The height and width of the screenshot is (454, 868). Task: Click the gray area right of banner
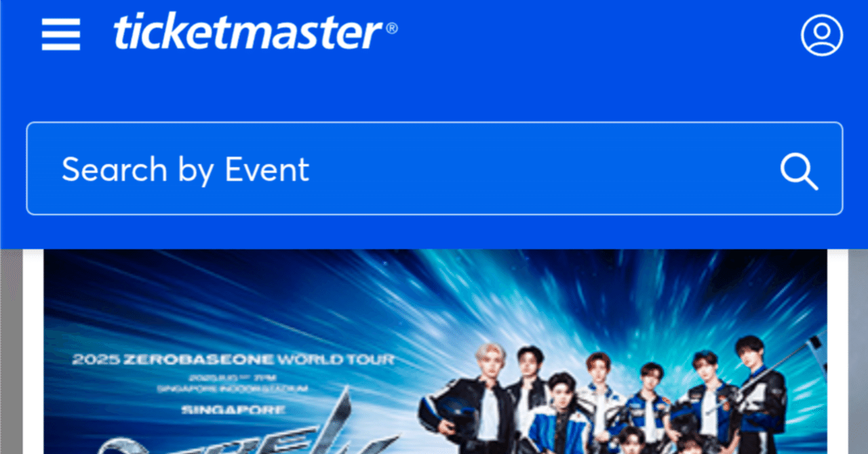click(x=858, y=352)
